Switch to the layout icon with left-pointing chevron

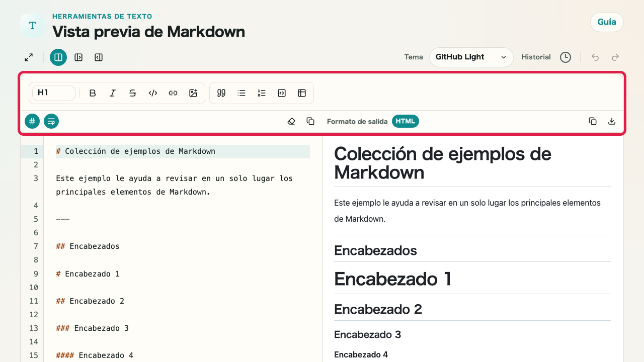point(99,57)
